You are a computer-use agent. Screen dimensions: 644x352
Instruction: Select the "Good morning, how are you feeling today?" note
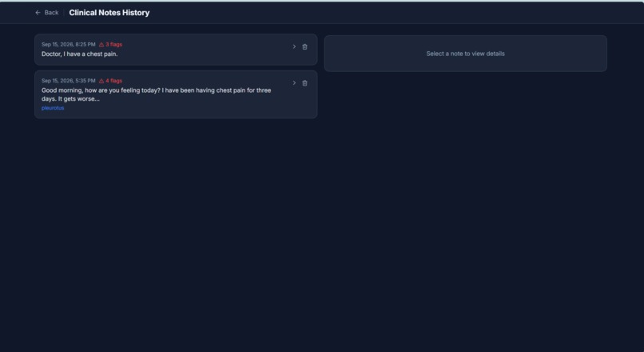pos(156,94)
